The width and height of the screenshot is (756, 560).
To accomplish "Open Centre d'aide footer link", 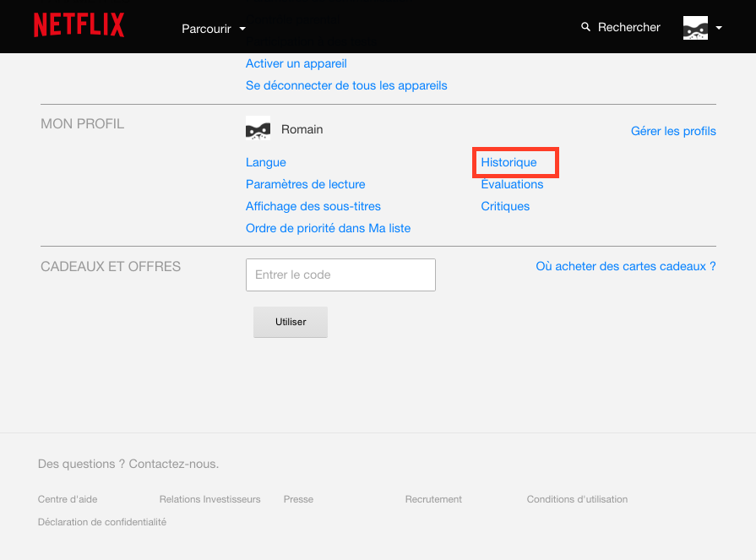I will click(68, 499).
